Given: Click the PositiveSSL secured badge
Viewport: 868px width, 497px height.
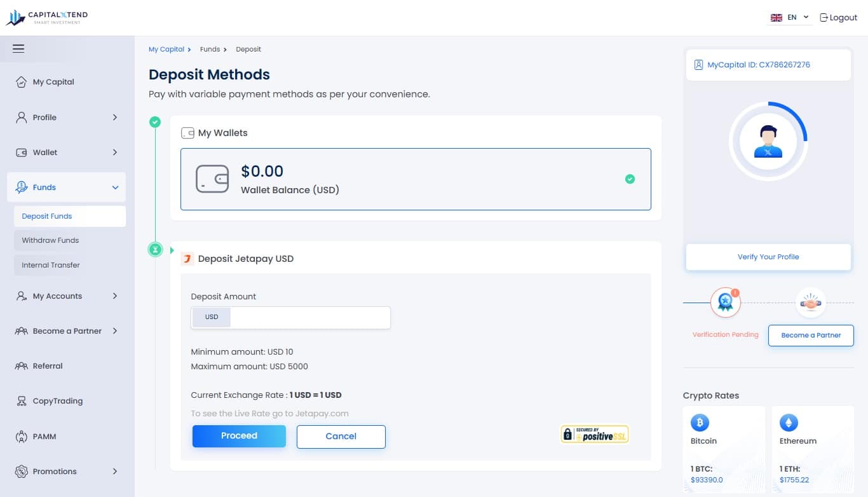Looking at the screenshot, I should [x=594, y=434].
